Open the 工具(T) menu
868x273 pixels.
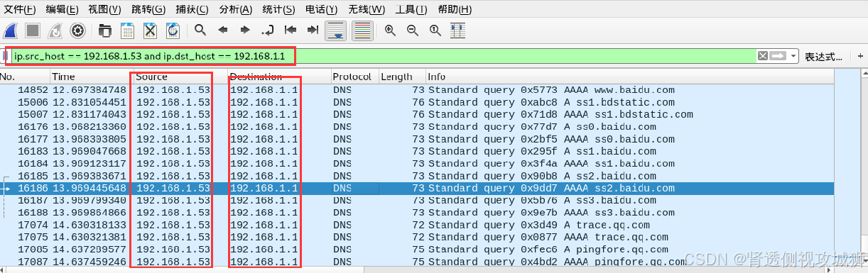(411, 9)
